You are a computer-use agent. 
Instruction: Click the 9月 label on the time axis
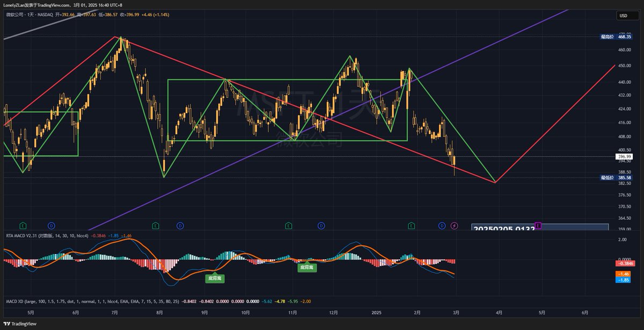coord(204,312)
